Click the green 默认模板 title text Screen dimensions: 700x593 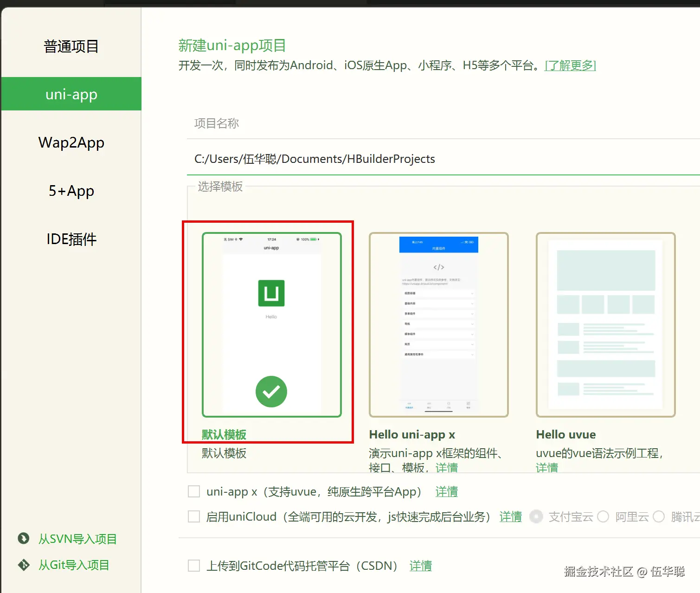tap(224, 434)
